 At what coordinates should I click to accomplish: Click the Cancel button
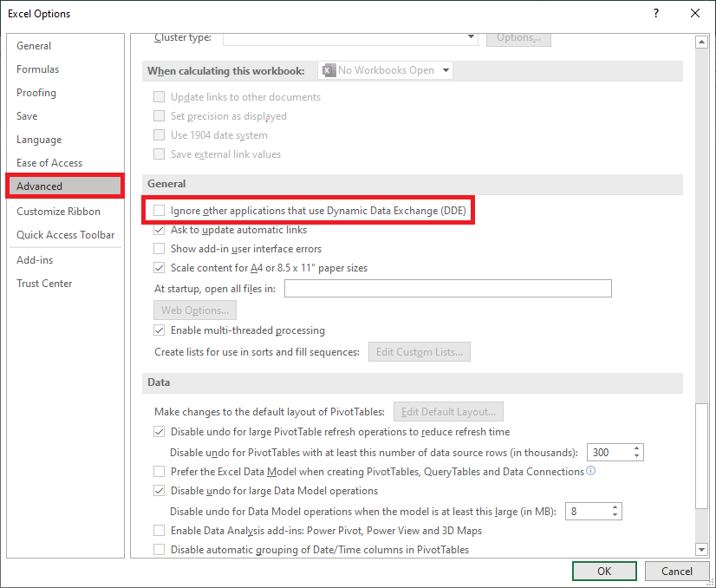(x=677, y=572)
